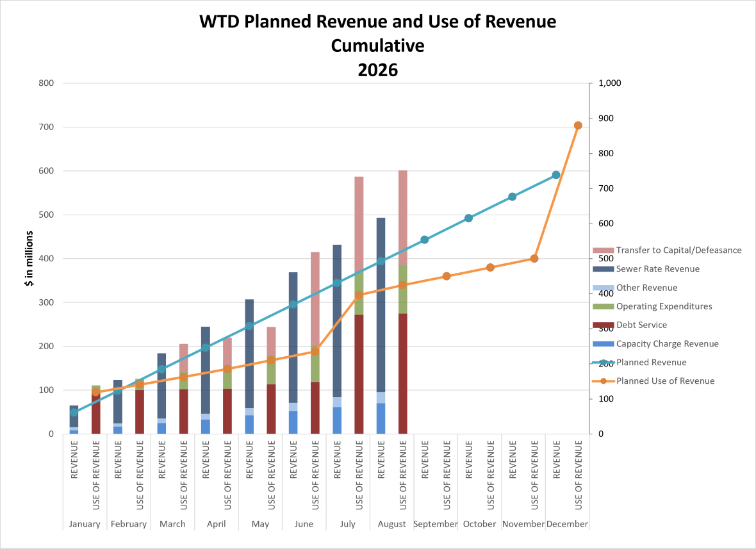
Task: Click the August month label
Action: [x=391, y=524]
